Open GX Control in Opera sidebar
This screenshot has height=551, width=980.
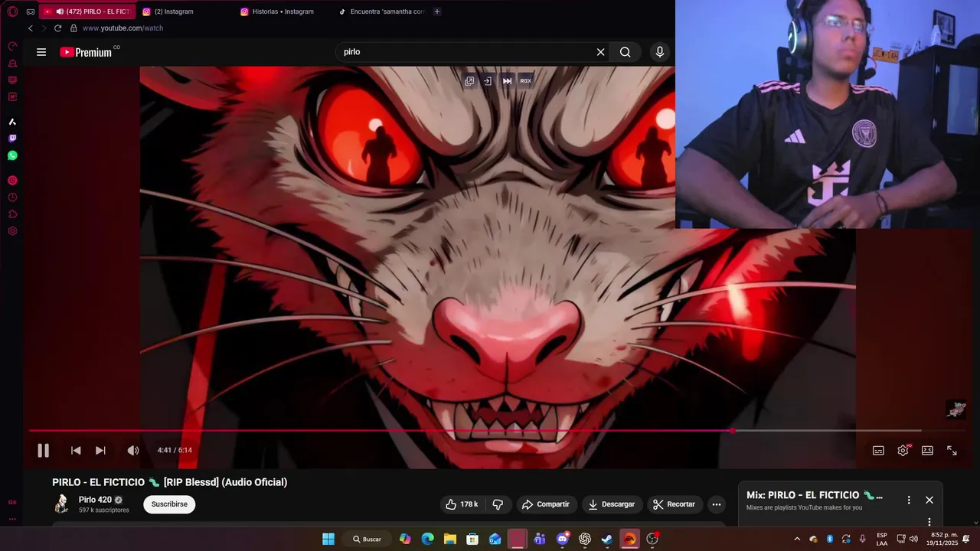click(x=12, y=47)
